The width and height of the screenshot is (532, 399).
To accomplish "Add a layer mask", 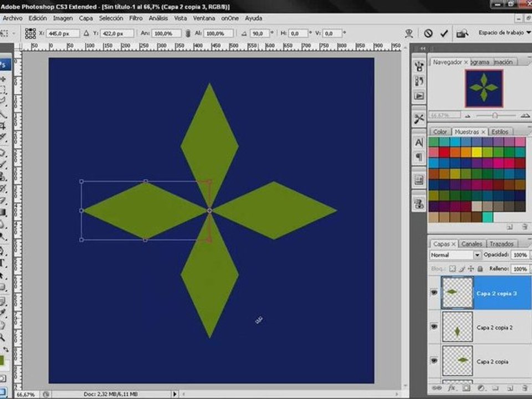I will [467, 388].
